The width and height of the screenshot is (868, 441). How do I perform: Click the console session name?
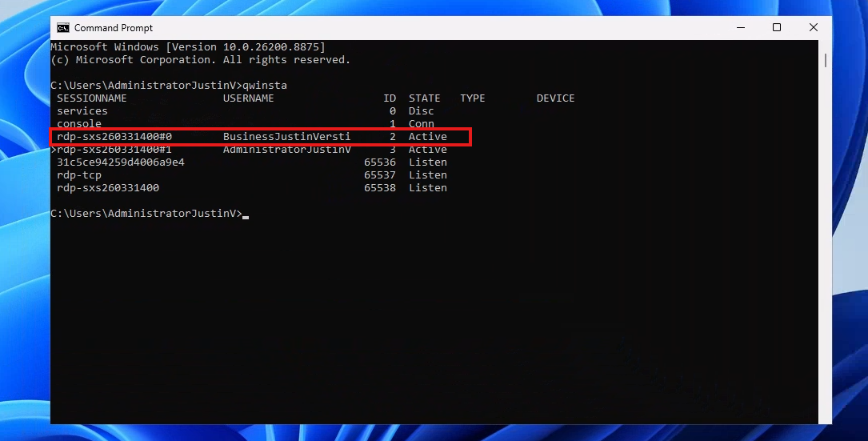pos(79,123)
